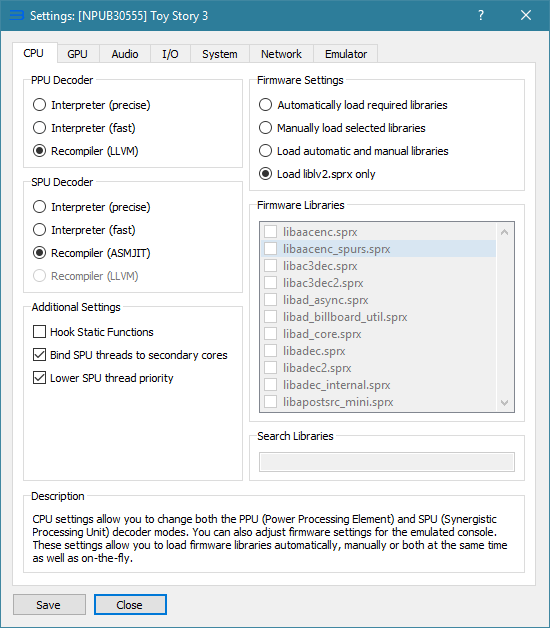The image size is (550, 628).
Task: Click the RPCS3 logo icon in title bar
Action: [16, 16]
